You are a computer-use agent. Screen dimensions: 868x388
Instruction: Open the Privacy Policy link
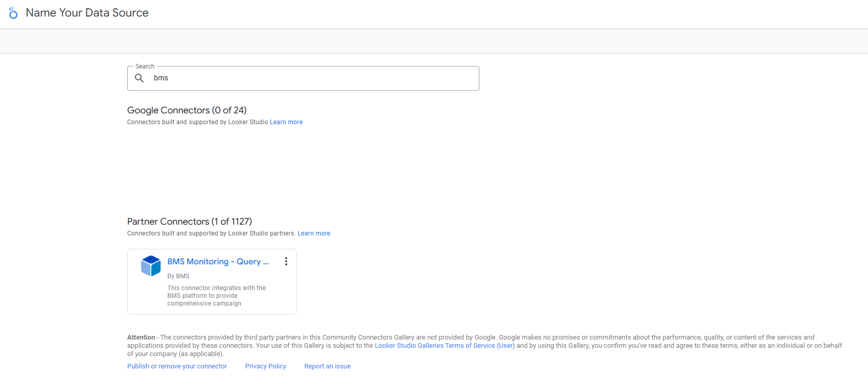coord(266,366)
